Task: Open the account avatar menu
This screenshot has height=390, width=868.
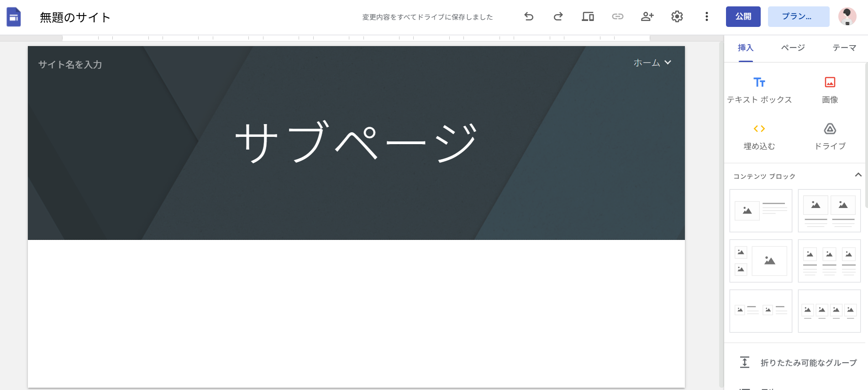Action: [x=847, y=16]
